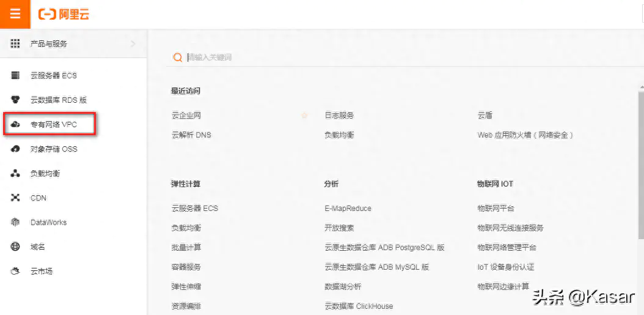Click the Alibaba Cloud logo
Viewport: 644px width, 315px height.
[64, 14]
